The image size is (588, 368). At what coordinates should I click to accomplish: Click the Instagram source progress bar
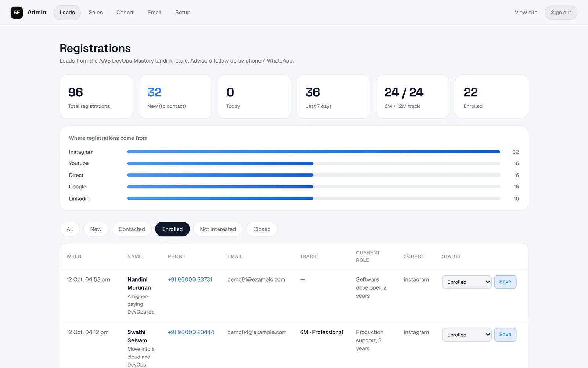[313, 152]
